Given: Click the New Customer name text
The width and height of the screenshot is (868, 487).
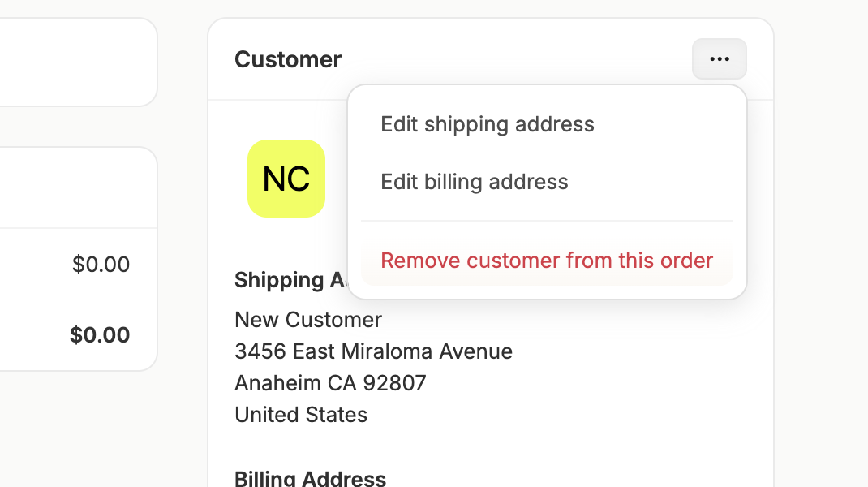Looking at the screenshot, I should click(308, 320).
